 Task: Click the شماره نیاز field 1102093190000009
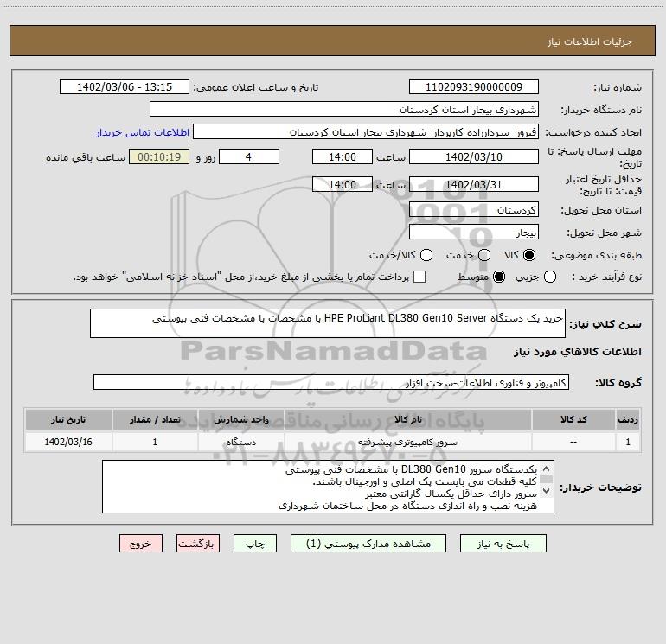(x=474, y=87)
